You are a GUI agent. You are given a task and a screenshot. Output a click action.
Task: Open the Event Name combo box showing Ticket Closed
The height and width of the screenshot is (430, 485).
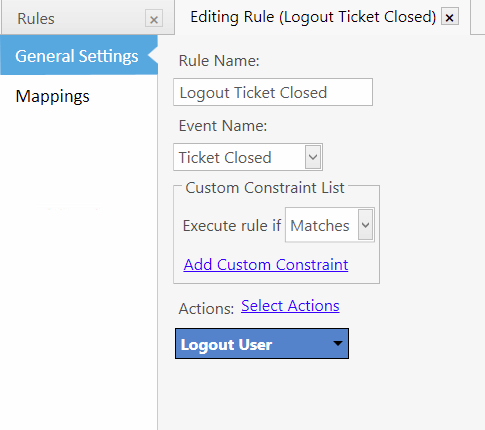pos(248,157)
